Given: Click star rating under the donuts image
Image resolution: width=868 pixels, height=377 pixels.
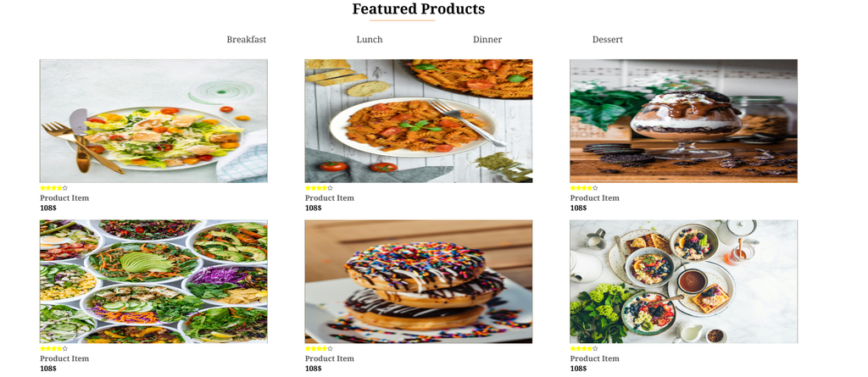Looking at the screenshot, I should pyautogui.click(x=319, y=349).
